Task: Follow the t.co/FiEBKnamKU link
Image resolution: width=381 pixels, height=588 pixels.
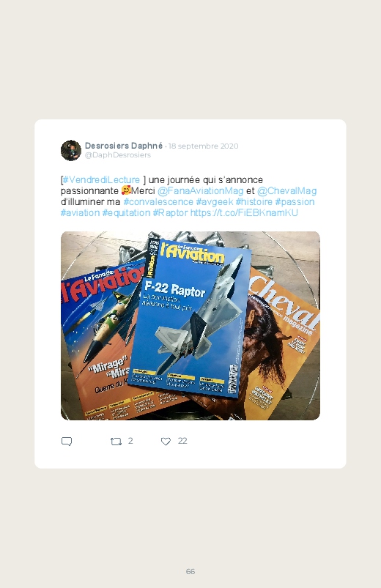Action: click(244, 212)
